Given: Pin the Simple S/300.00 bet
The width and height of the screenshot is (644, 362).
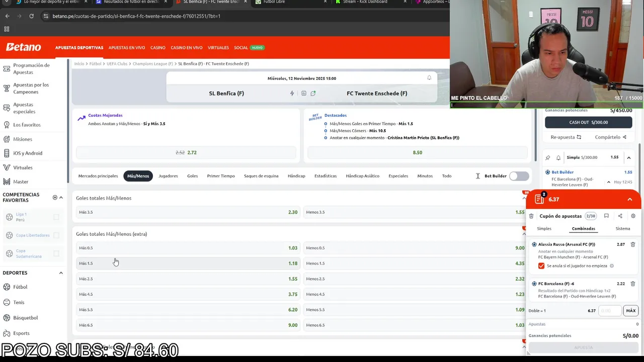Looking at the screenshot, I should point(548,157).
